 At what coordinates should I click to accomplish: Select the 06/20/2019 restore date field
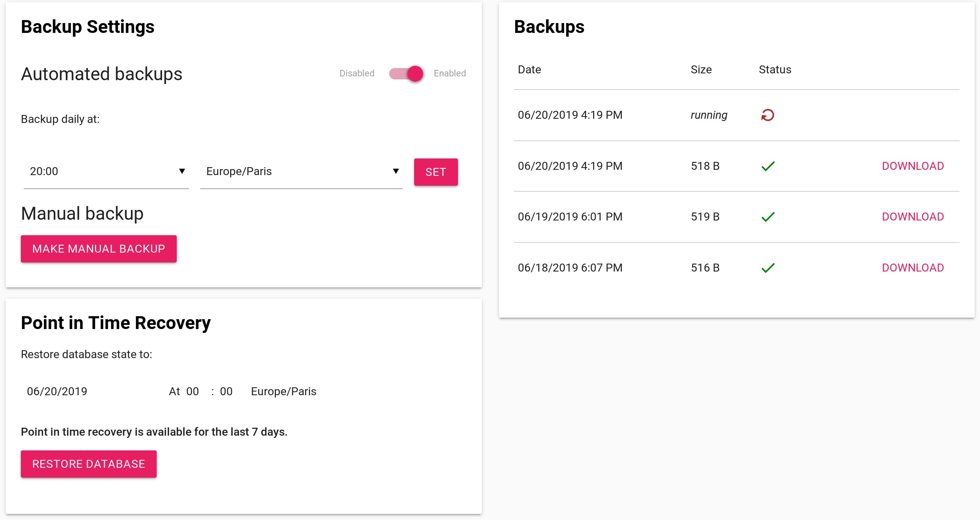pos(57,391)
